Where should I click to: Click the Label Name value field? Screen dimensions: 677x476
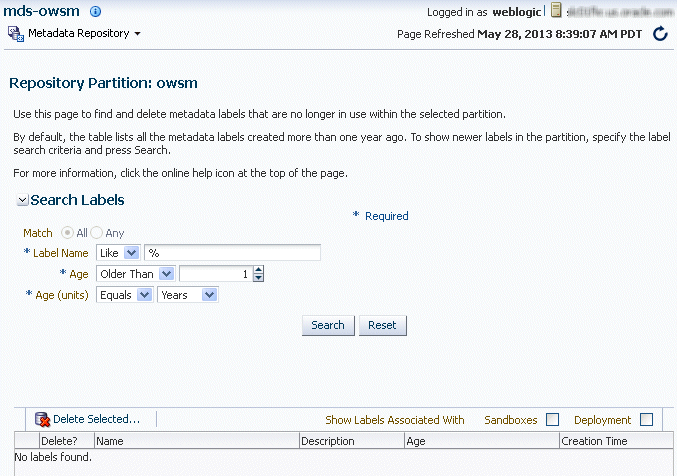point(232,253)
